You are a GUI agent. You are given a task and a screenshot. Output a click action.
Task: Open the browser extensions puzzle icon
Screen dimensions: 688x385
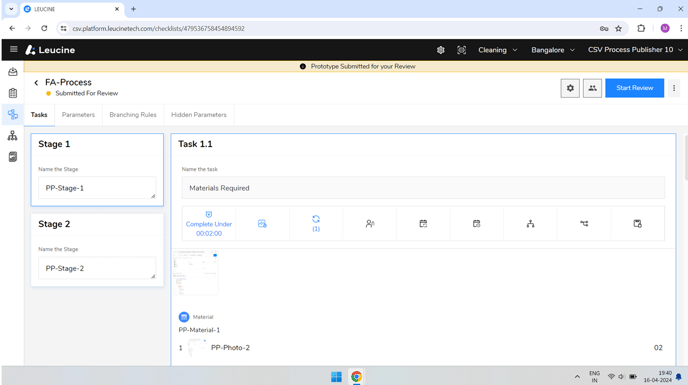point(641,29)
